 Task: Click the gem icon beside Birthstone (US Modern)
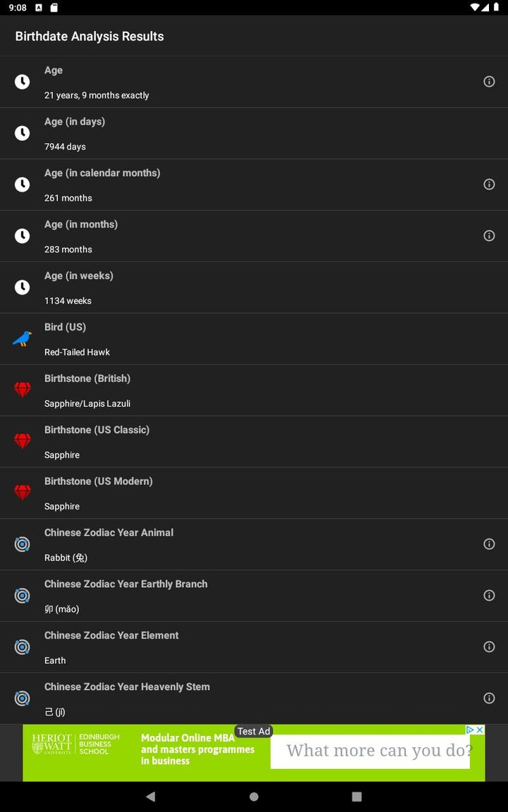[x=22, y=493]
